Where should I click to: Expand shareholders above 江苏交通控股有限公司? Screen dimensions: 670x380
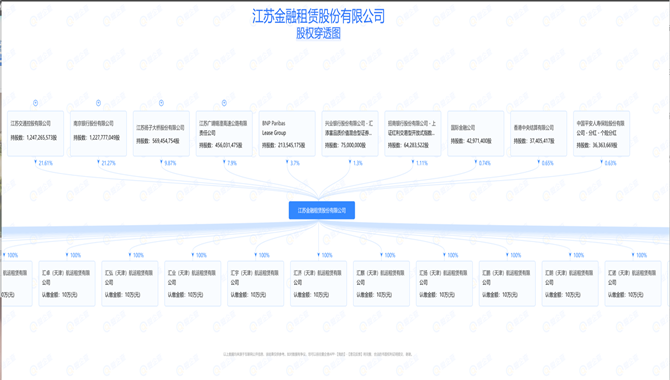pyautogui.click(x=35, y=103)
